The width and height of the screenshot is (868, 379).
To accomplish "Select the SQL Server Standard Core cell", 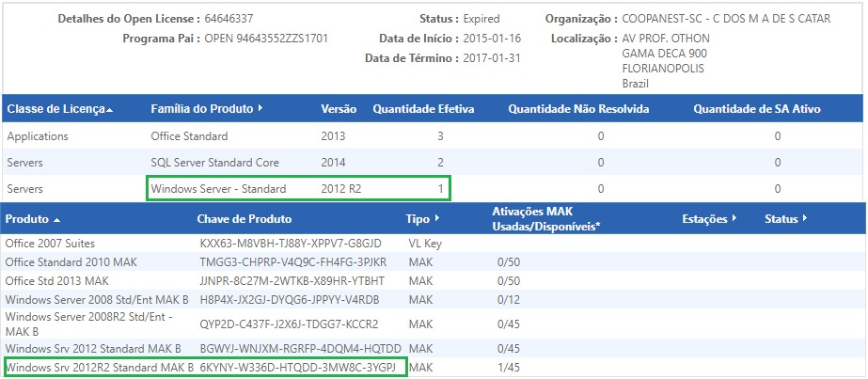I will (214, 163).
